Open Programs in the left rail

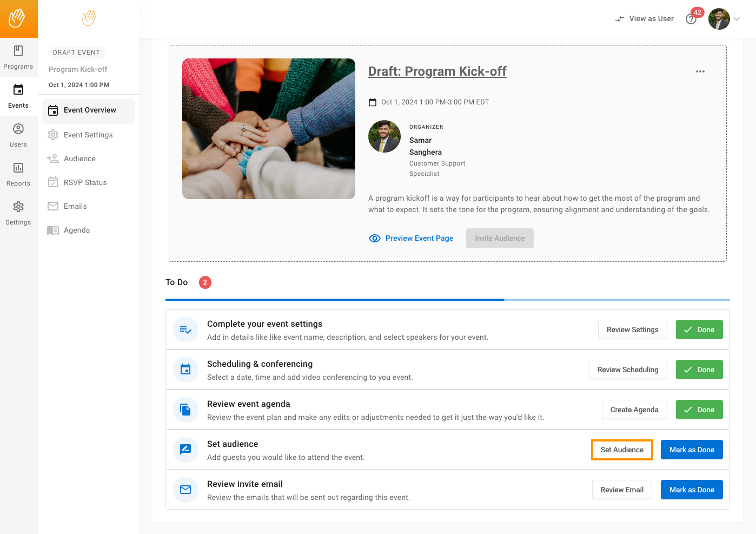[18, 57]
